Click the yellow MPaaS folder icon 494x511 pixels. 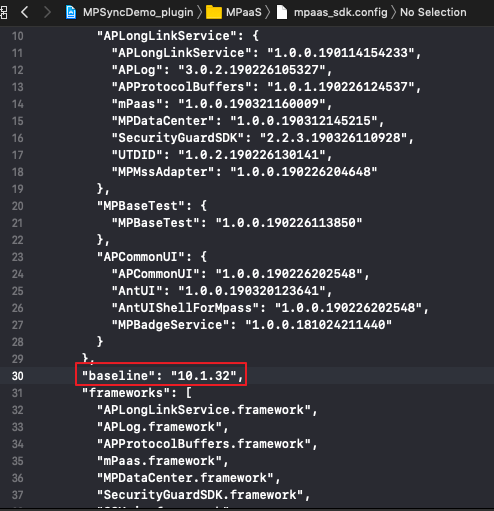click(x=214, y=12)
